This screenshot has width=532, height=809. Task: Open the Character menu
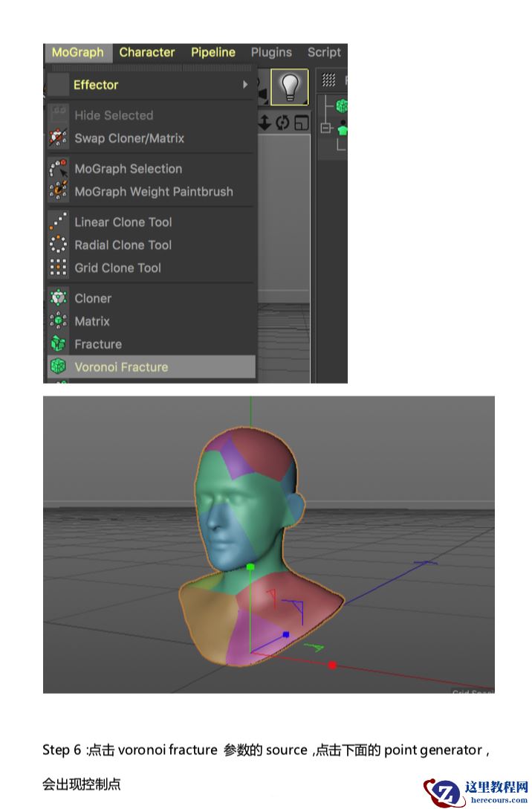pos(147,53)
